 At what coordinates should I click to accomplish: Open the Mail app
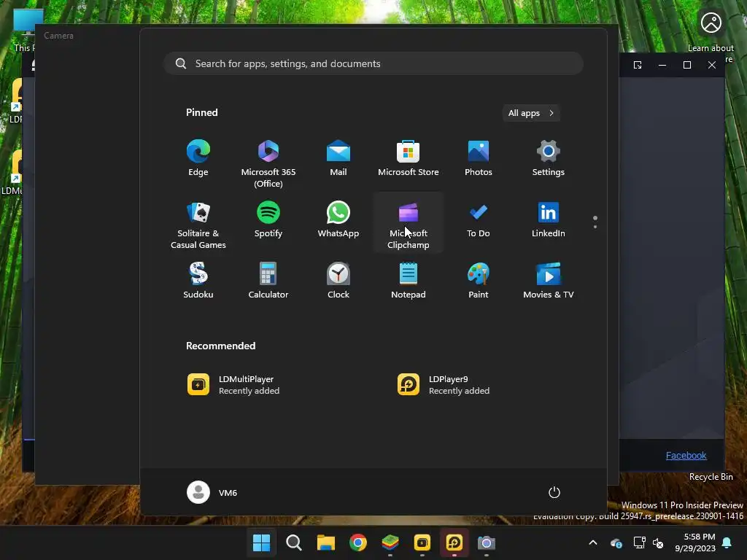(338, 158)
